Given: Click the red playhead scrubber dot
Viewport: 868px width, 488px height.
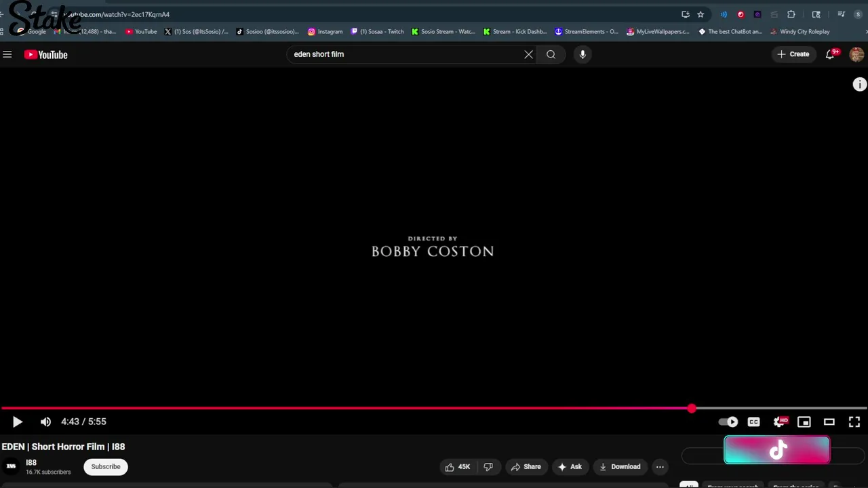Looking at the screenshot, I should [x=691, y=409].
